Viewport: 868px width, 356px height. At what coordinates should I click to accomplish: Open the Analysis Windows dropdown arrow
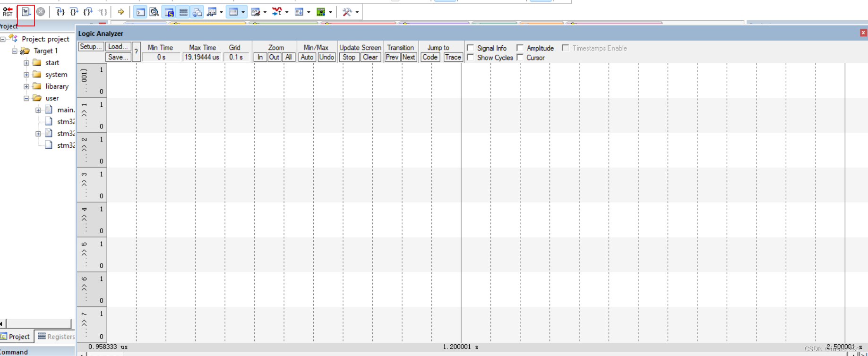point(286,12)
